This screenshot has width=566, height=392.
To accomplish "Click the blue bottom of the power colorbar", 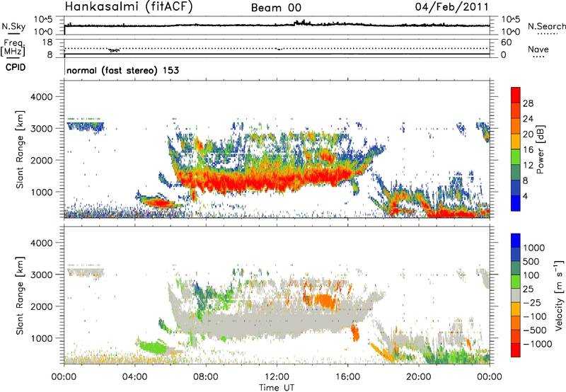I will (516, 203).
